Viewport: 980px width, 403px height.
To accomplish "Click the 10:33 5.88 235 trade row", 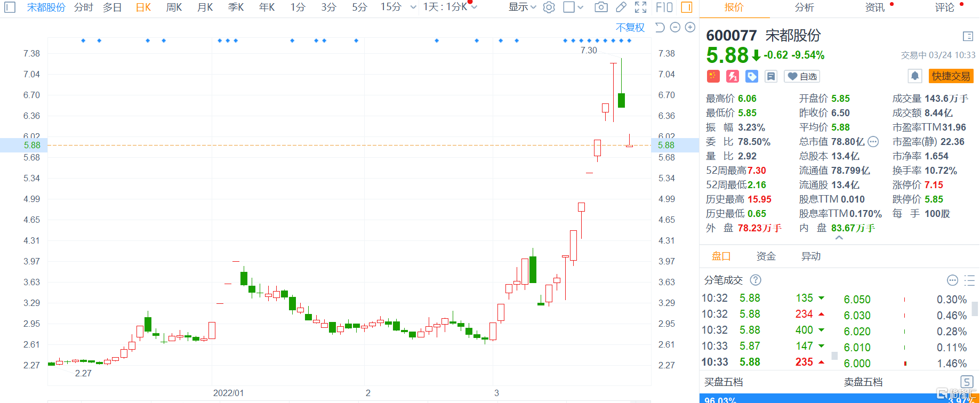I will [x=764, y=362].
